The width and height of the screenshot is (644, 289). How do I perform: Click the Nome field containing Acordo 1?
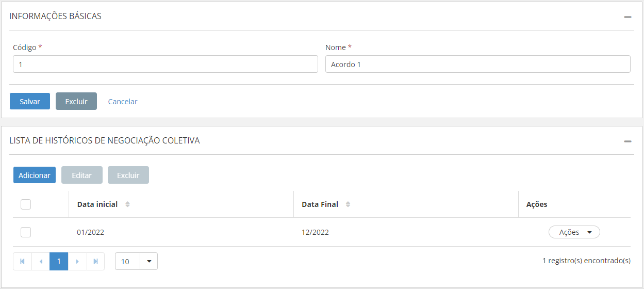click(x=477, y=65)
